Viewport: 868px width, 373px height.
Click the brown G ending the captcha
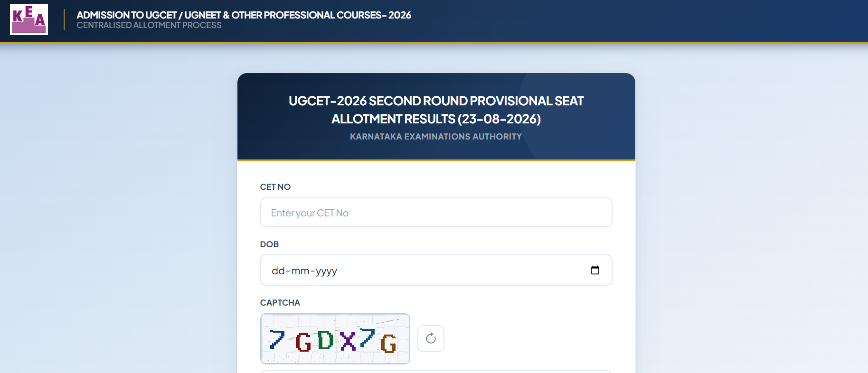click(x=388, y=344)
